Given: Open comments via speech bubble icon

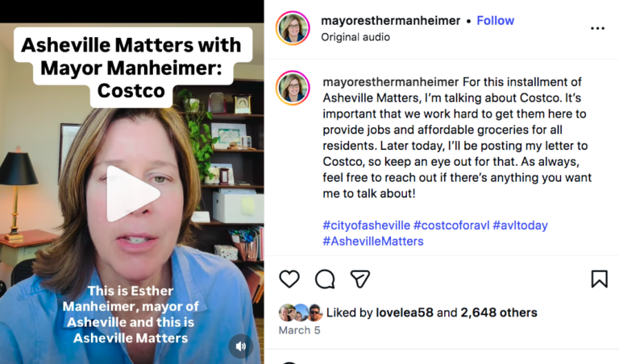Looking at the screenshot, I should tap(325, 279).
